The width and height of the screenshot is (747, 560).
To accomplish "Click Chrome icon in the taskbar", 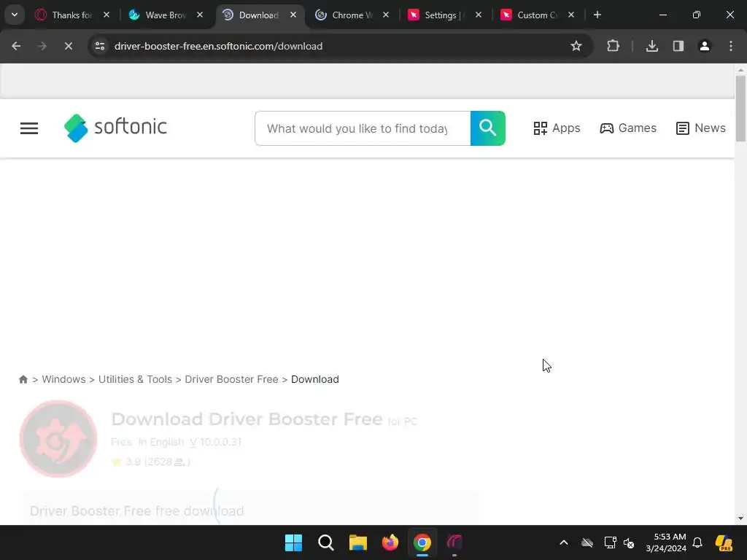I will click(422, 542).
